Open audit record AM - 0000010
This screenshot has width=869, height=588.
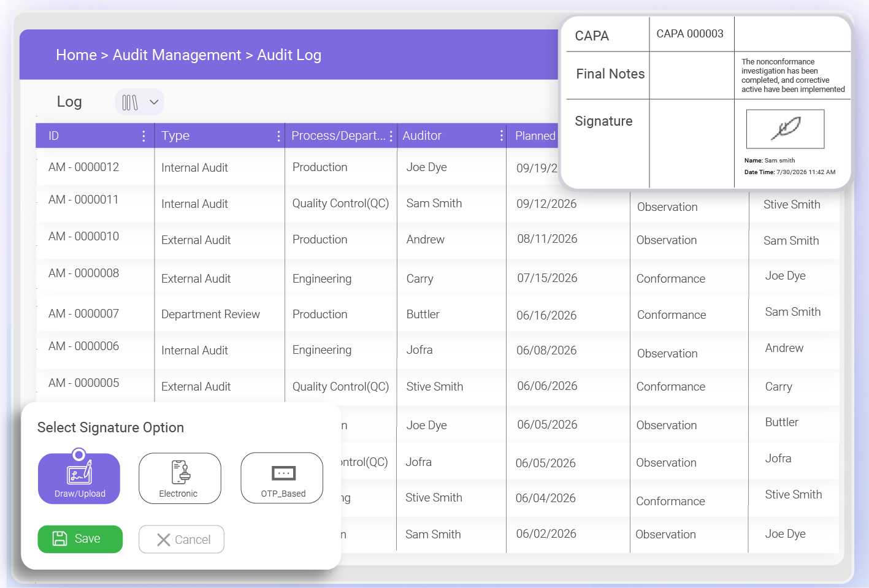pos(83,237)
